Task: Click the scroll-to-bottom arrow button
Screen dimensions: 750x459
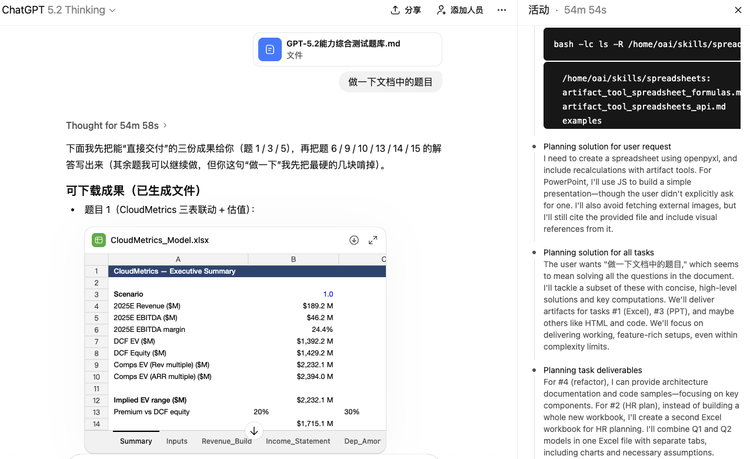Action: pos(254,431)
